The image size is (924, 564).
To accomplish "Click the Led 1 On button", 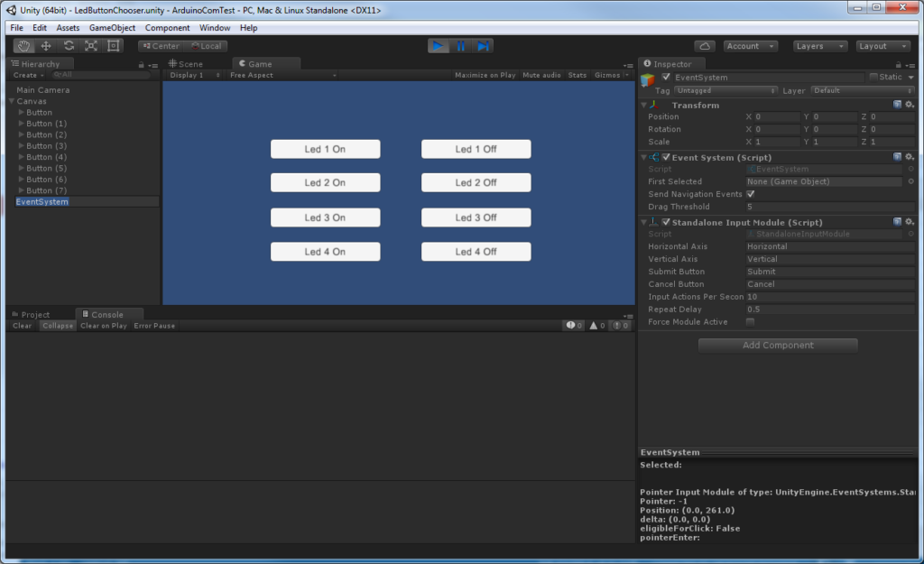I will click(x=325, y=149).
